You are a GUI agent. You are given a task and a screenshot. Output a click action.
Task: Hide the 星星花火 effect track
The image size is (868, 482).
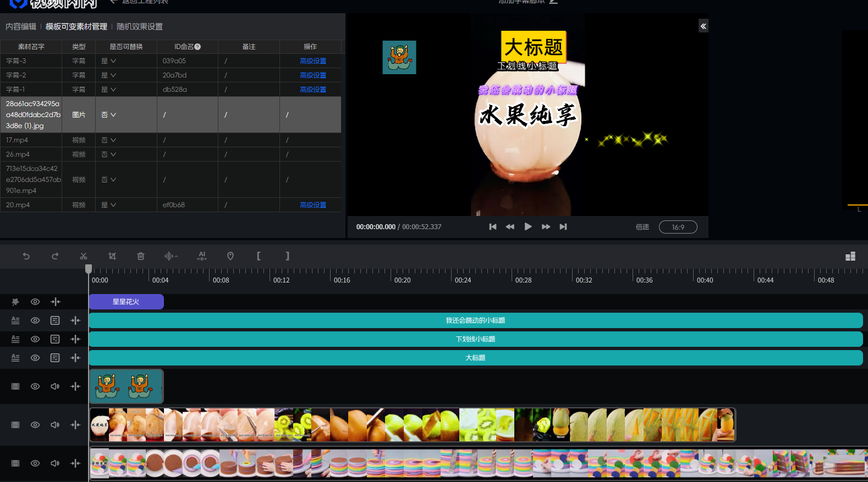click(x=35, y=302)
